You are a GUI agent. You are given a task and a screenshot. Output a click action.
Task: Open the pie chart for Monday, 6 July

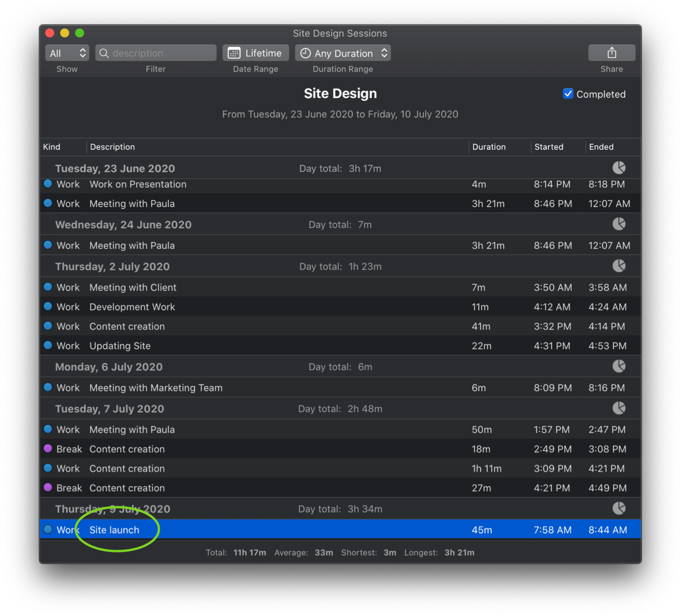[619, 366]
